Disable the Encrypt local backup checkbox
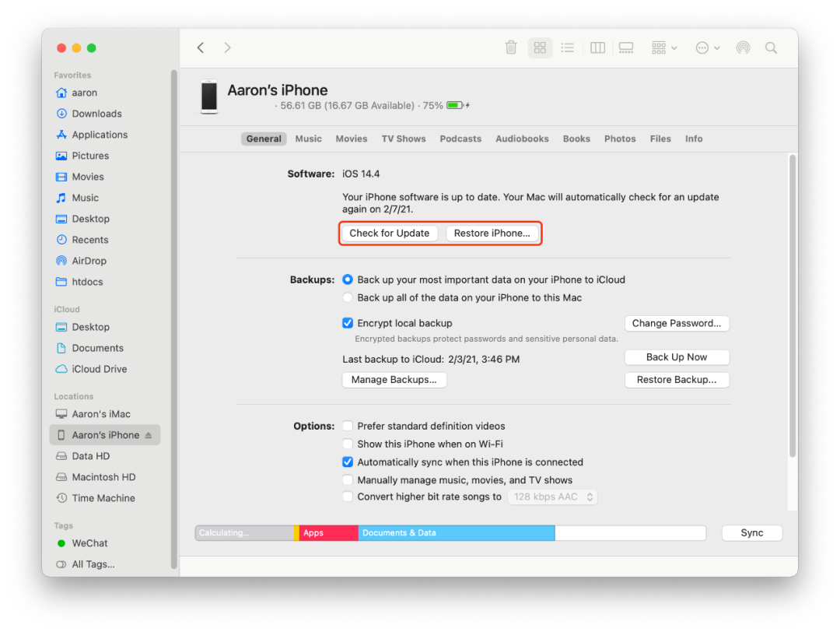Screen dimensions: 840x632 click(347, 323)
